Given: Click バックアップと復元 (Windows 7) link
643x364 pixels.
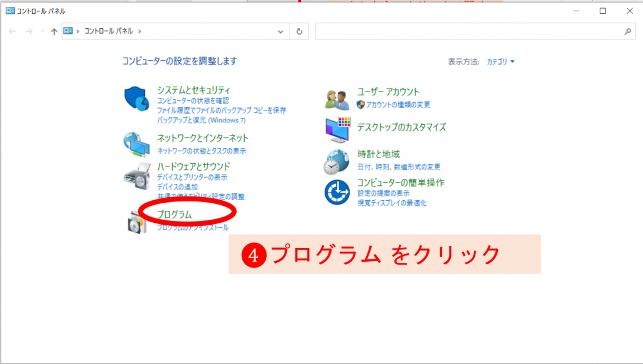Looking at the screenshot, I should pos(202,120).
